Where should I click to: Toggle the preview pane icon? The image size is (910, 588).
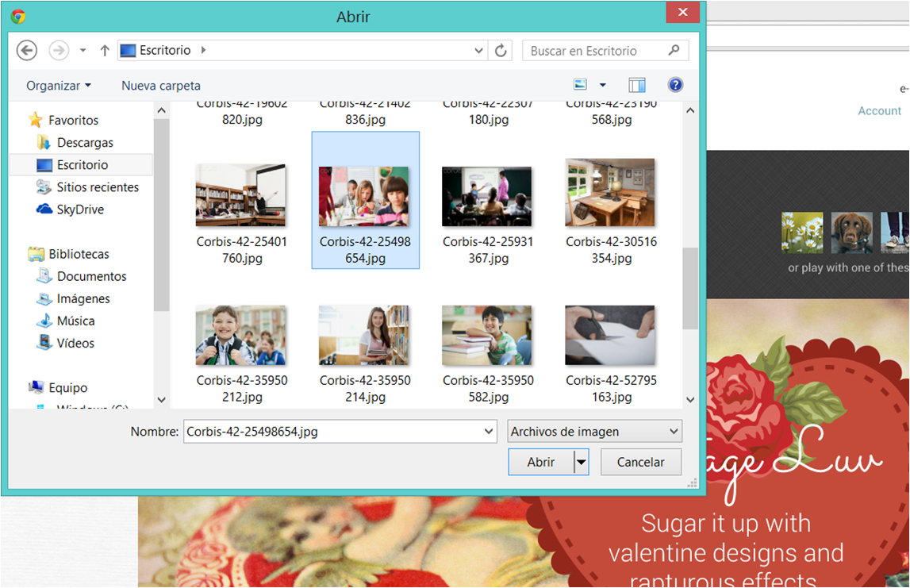(x=637, y=86)
